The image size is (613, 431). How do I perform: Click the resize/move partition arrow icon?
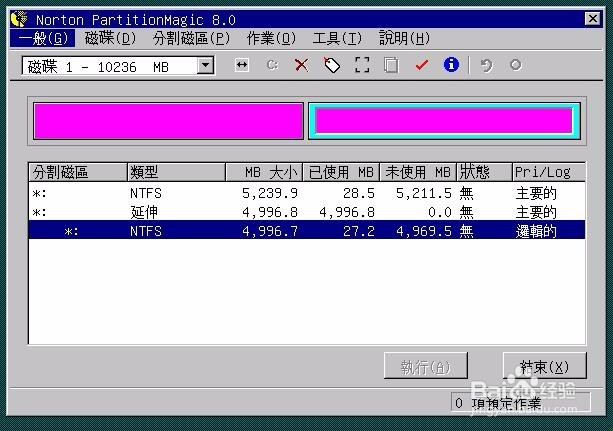[242, 65]
